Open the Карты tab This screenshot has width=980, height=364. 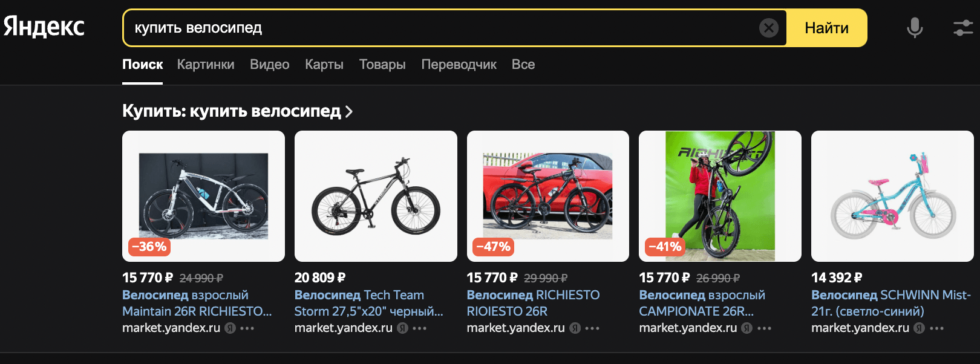324,65
